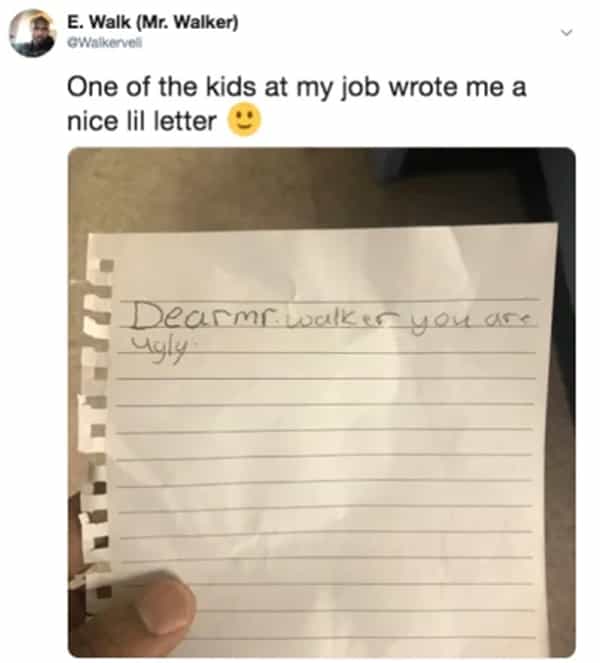Click the smiley face emoji in tweet
This screenshot has width=600, height=663.
click(x=245, y=119)
